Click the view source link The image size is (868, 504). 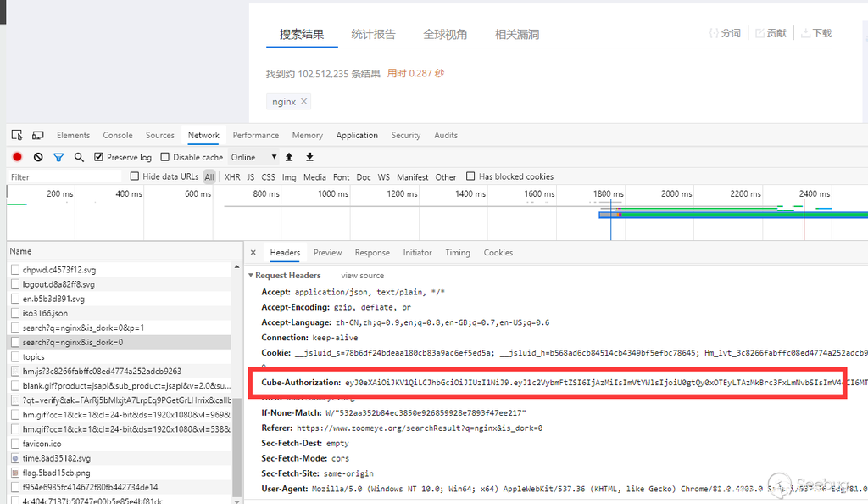click(362, 276)
